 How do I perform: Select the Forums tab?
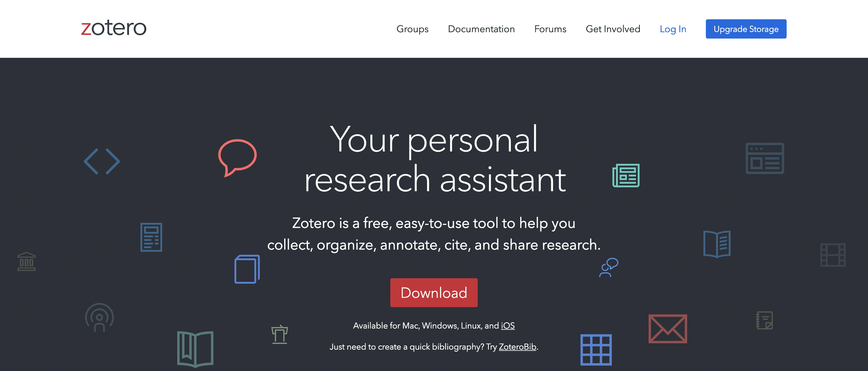click(550, 29)
